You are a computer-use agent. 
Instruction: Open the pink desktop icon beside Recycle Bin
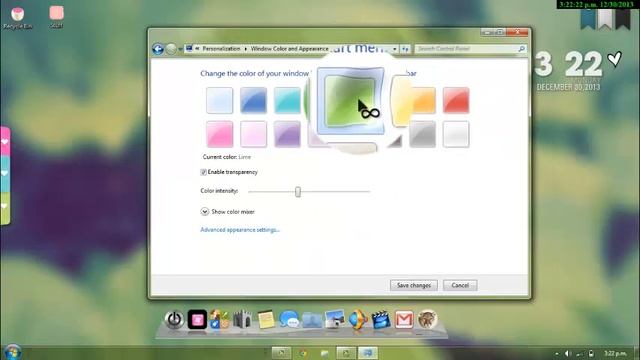[56, 16]
